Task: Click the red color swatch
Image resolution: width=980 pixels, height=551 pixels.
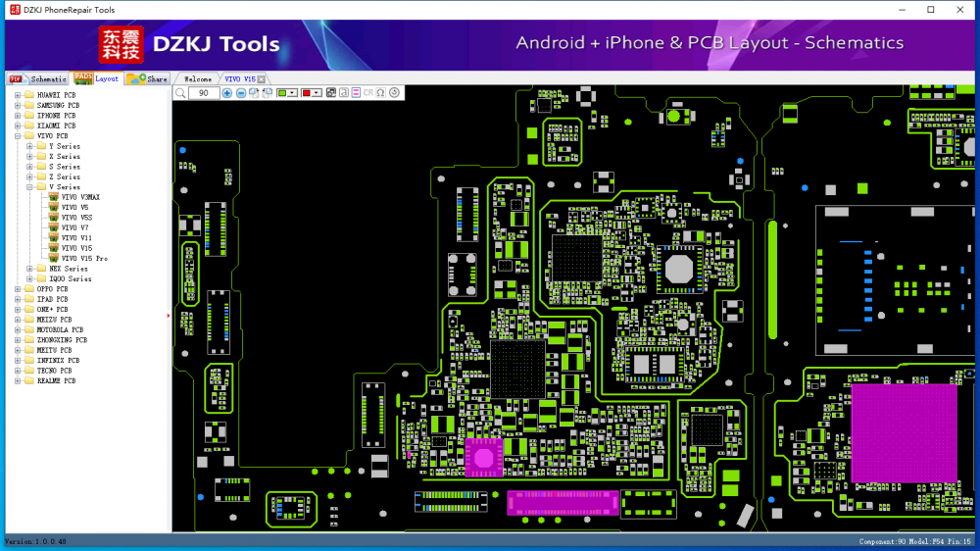Action: 306,93
